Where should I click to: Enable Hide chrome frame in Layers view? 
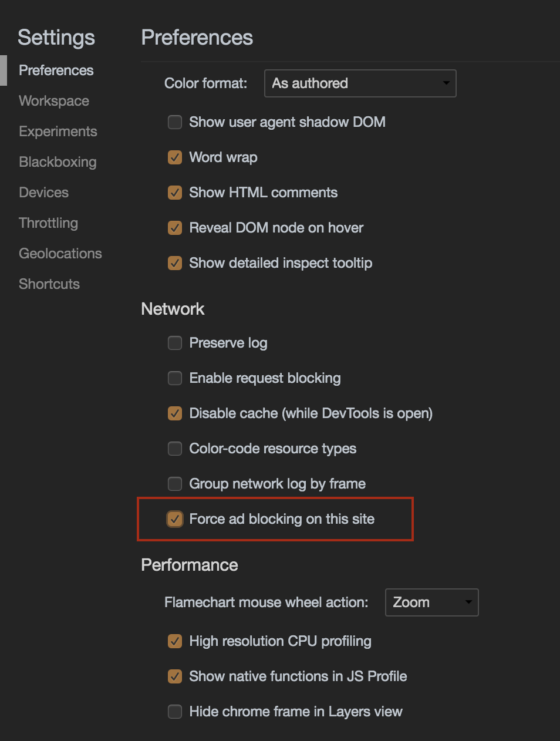pos(175,712)
